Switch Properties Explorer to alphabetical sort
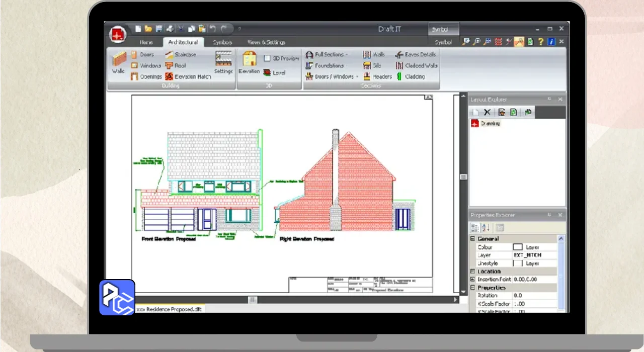Viewport: 644px width, 352px height. (x=486, y=228)
